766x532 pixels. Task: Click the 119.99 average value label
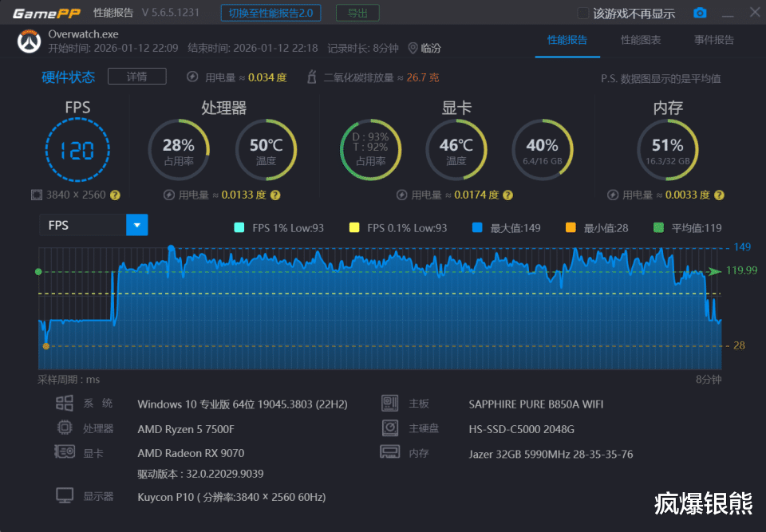click(741, 270)
